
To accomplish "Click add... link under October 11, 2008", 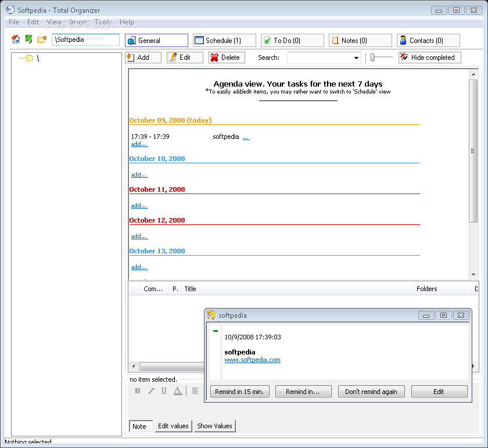I will tap(139, 206).
